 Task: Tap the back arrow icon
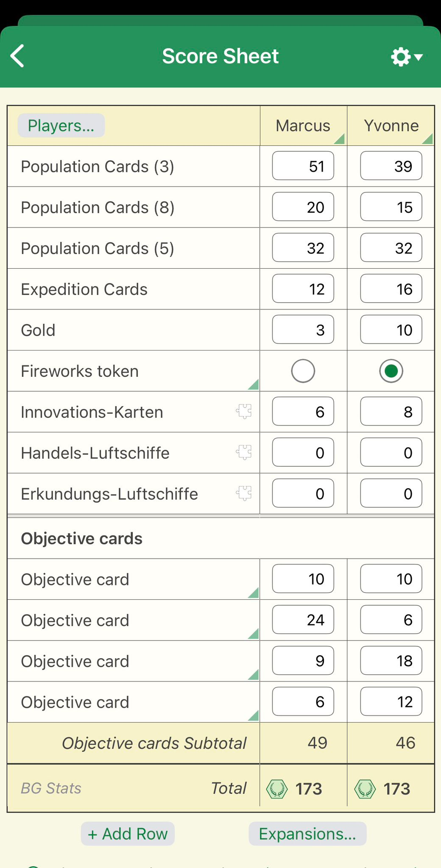[x=18, y=56]
